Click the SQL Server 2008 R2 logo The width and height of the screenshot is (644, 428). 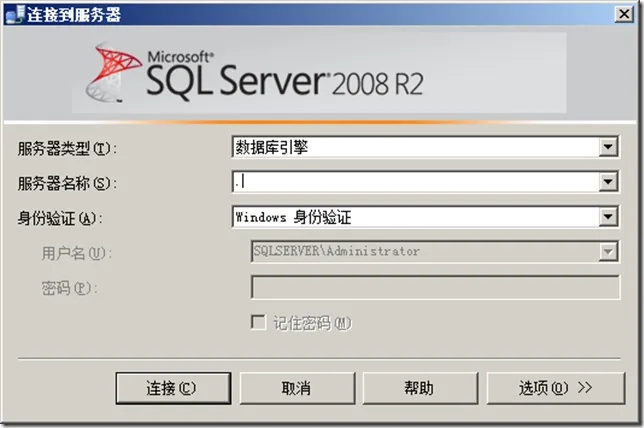[x=255, y=73]
